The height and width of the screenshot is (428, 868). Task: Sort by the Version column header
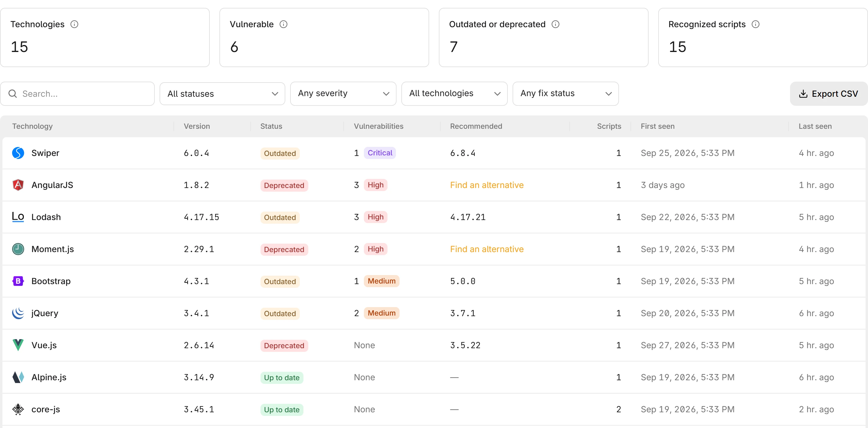click(x=197, y=126)
